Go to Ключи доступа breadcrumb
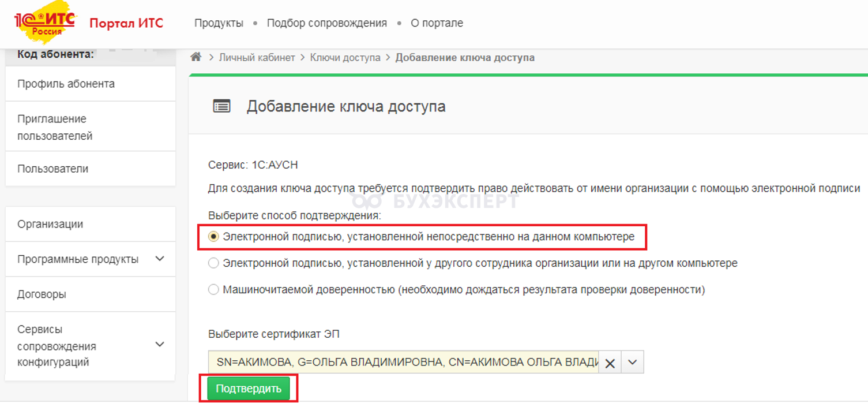 pos(345,58)
